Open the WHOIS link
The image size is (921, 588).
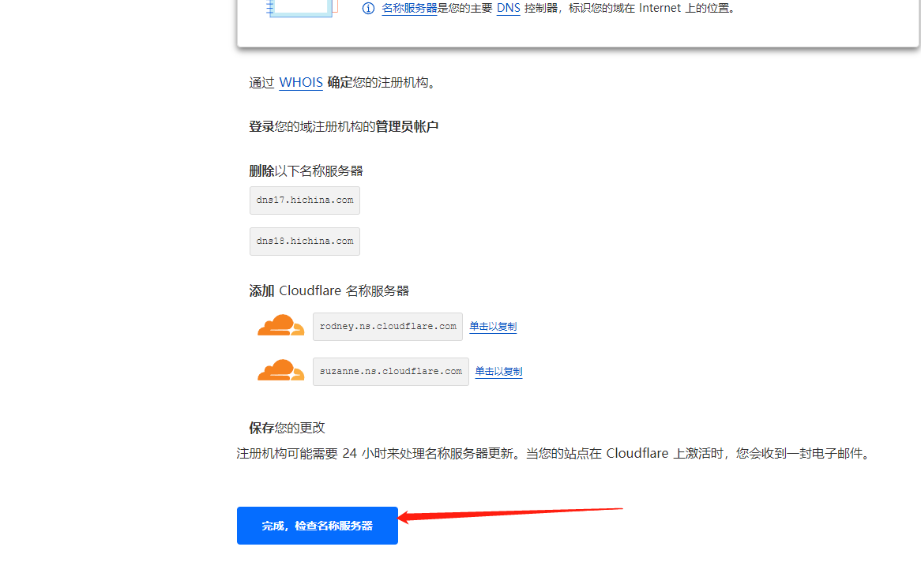pos(301,82)
